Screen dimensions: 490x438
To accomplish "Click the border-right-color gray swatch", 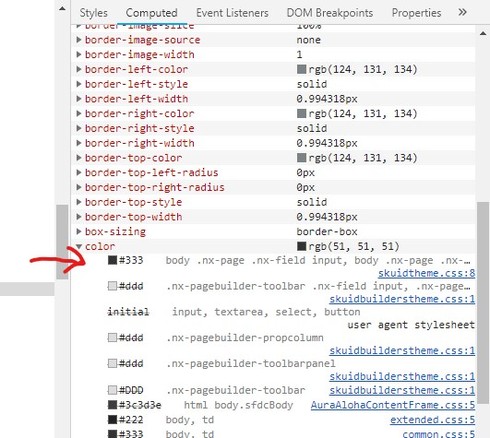I will point(301,113).
